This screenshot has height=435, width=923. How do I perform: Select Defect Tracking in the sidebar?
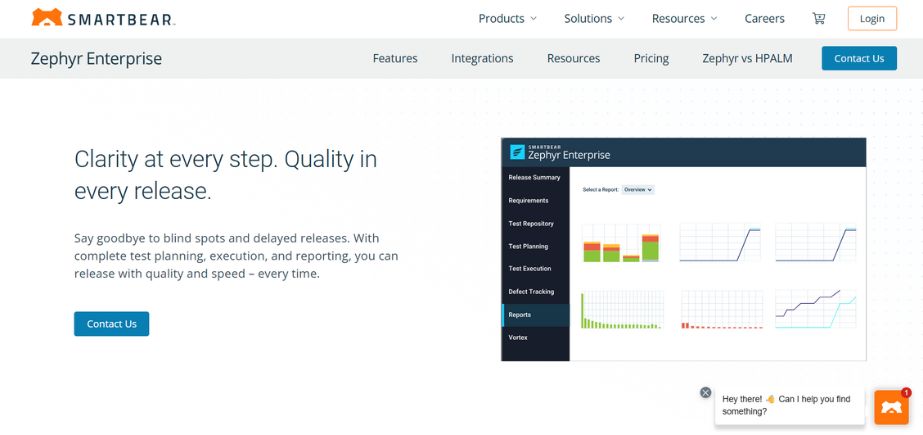pyautogui.click(x=534, y=291)
